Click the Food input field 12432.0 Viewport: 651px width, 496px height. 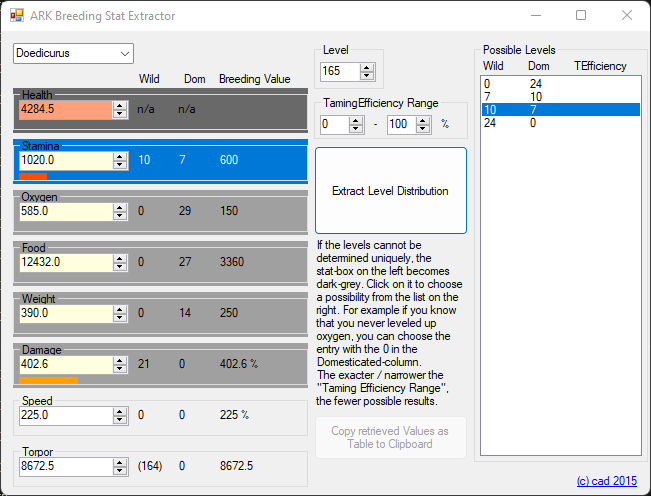pyautogui.click(x=66, y=263)
